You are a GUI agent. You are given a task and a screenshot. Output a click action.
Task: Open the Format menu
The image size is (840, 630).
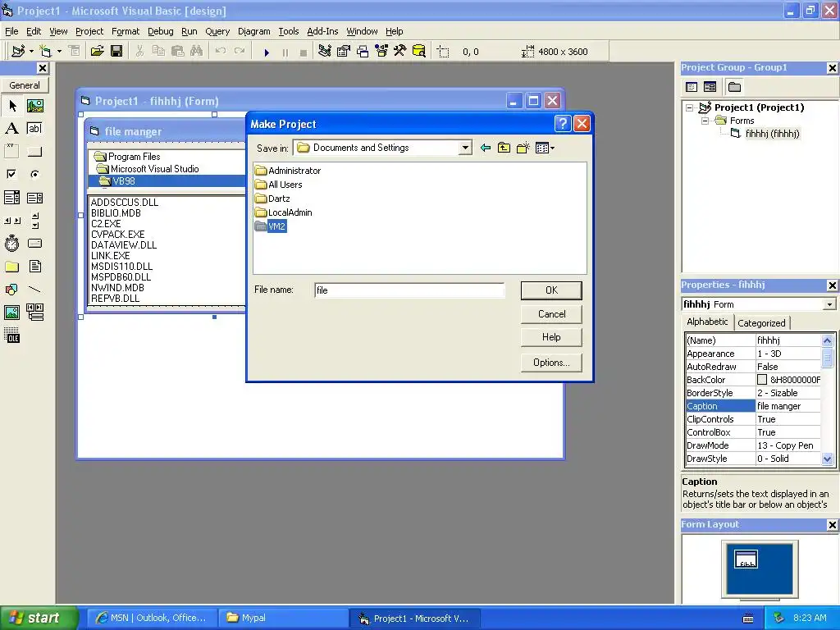[126, 31]
